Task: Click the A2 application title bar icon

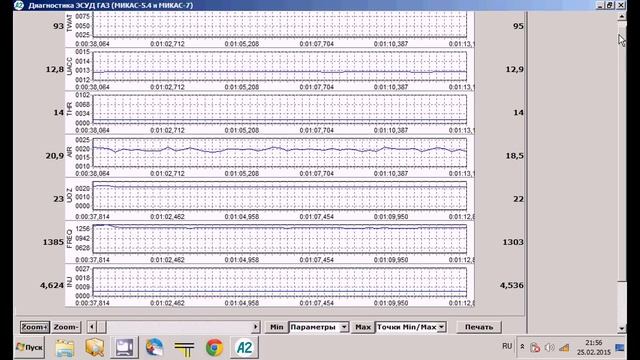Action: [x=19, y=5]
